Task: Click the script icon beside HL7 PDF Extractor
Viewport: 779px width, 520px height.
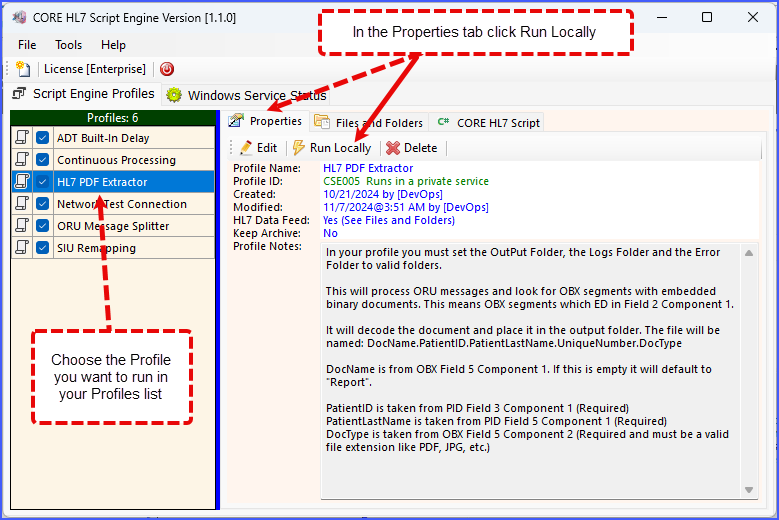Action: [x=22, y=181]
